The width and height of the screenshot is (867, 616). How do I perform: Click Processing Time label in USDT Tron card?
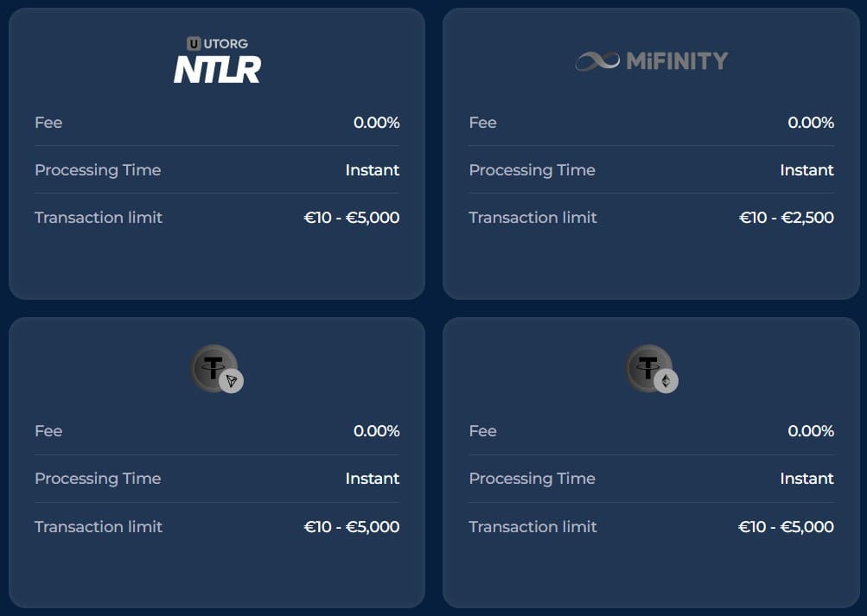point(98,479)
